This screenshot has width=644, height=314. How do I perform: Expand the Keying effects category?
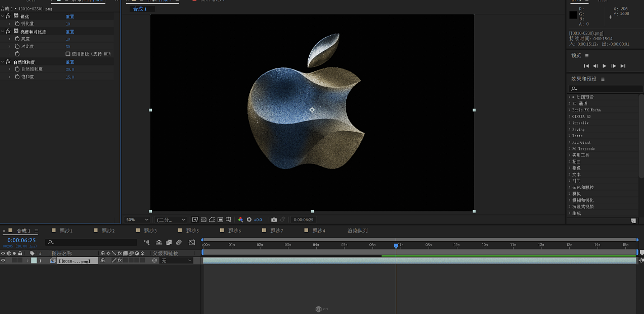570,129
